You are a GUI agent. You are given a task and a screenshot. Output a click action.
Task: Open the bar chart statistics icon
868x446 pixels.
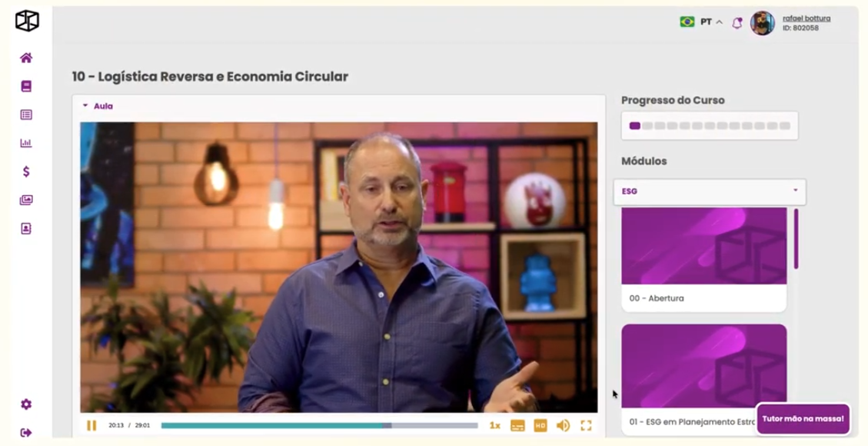click(26, 143)
